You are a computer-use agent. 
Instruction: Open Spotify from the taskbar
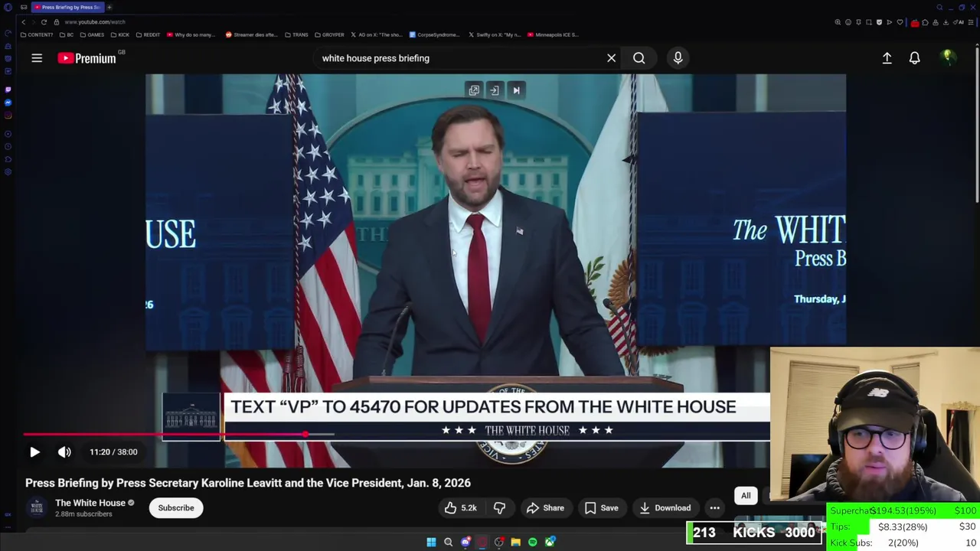[x=533, y=543]
